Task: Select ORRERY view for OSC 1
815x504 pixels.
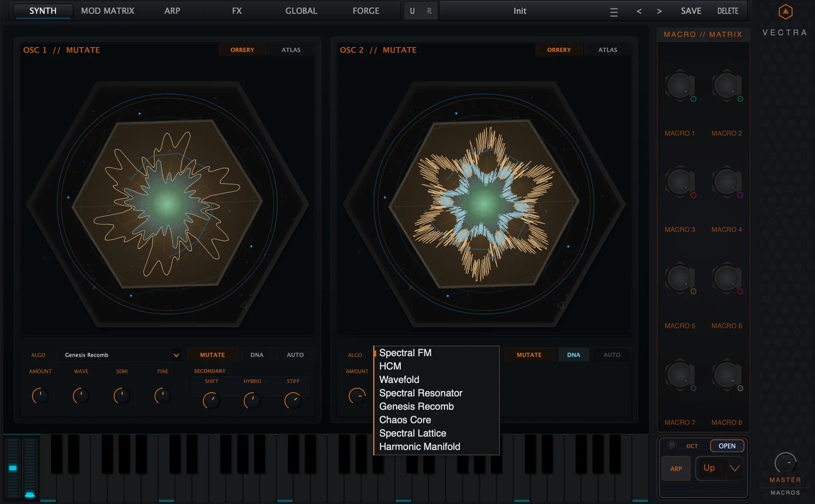Action: click(x=242, y=50)
